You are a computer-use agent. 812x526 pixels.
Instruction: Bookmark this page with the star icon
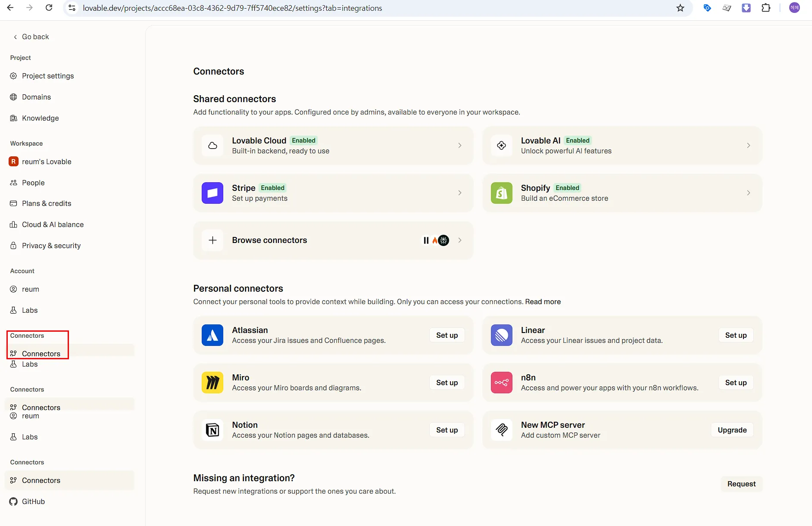pos(680,8)
